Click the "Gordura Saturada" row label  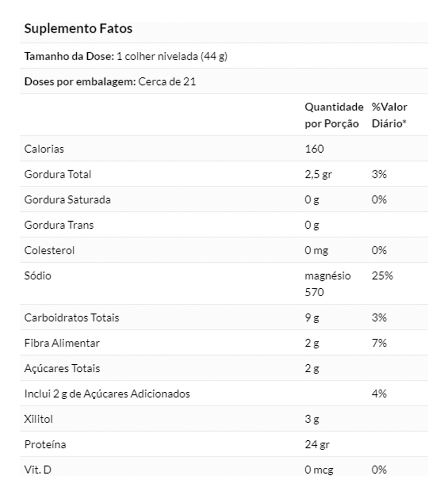68,199
